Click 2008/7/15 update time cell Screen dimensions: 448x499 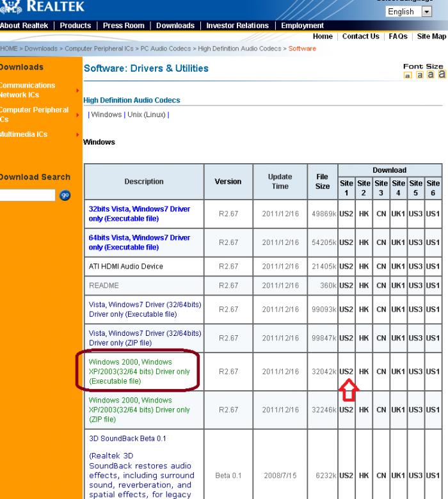tap(280, 475)
